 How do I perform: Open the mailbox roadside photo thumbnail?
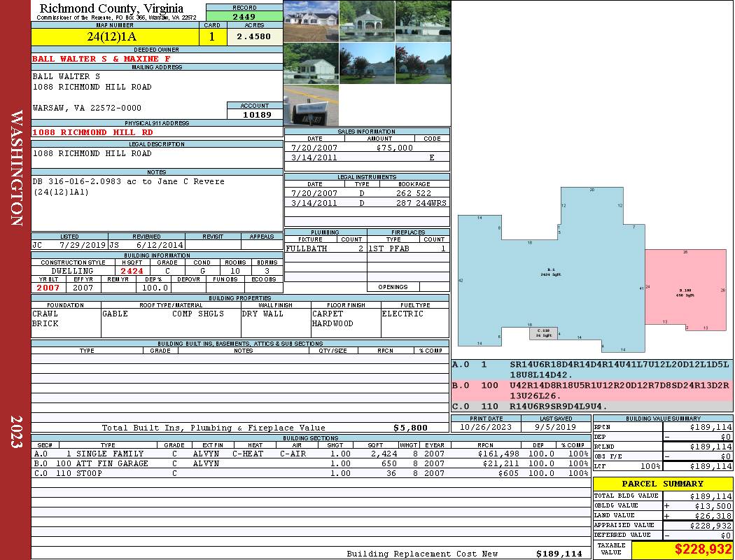pyautogui.click(x=311, y=106)
